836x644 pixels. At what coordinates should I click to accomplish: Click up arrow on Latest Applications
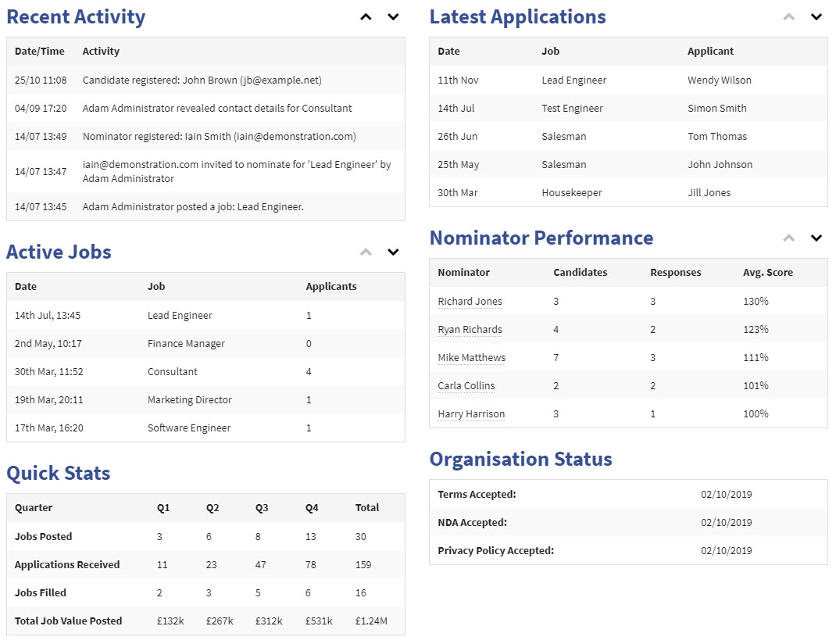pyautogui.click(x=789, y=17)
